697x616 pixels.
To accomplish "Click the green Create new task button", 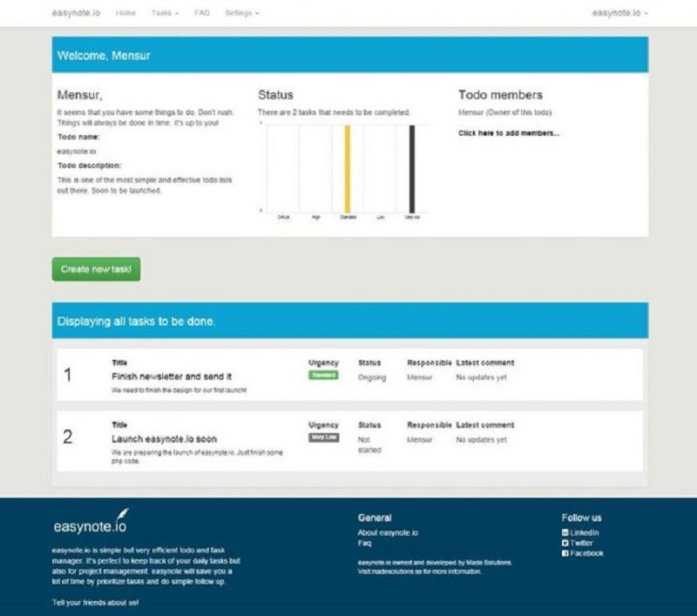I will tap(96, 269).
